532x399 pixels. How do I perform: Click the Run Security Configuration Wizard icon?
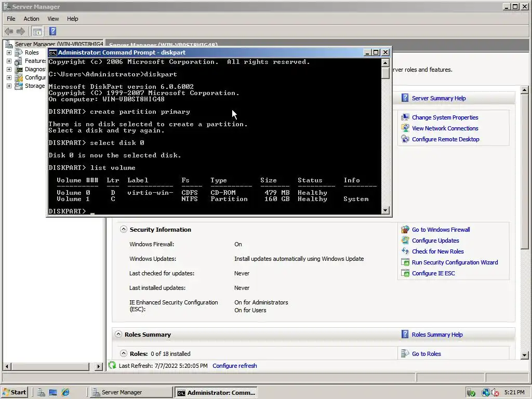point(405,262)
